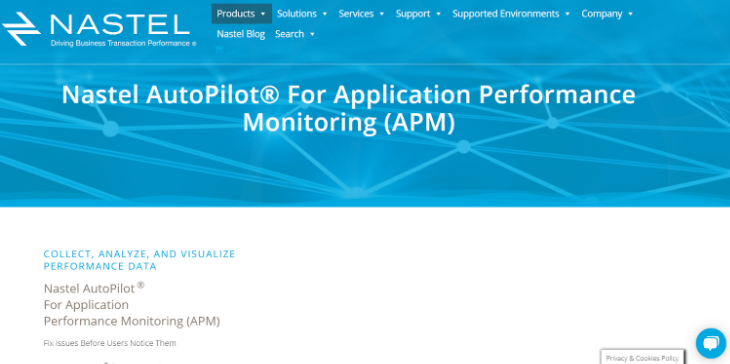Image resolution: width=730 pixels, height=364 pixels.
Task: Expand the Solutions dropdown arrow
Action: pyautogui.click(x=325, y=14)
